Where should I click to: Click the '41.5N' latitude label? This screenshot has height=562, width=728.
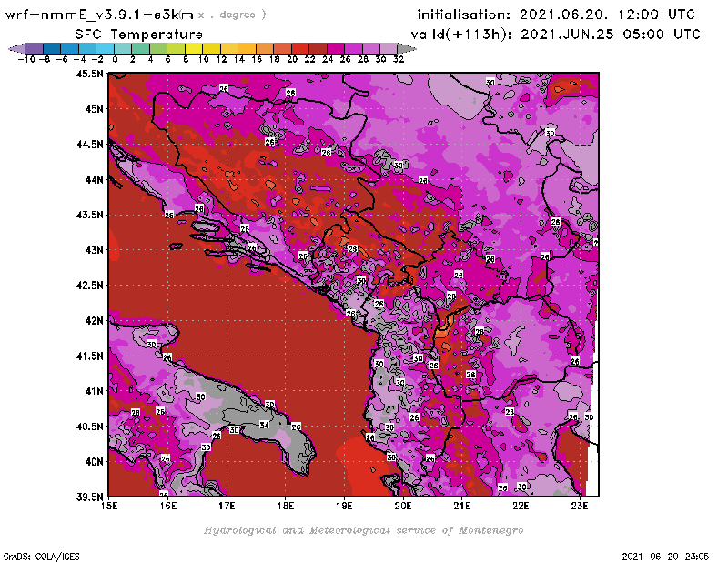[x=89, y=356]
